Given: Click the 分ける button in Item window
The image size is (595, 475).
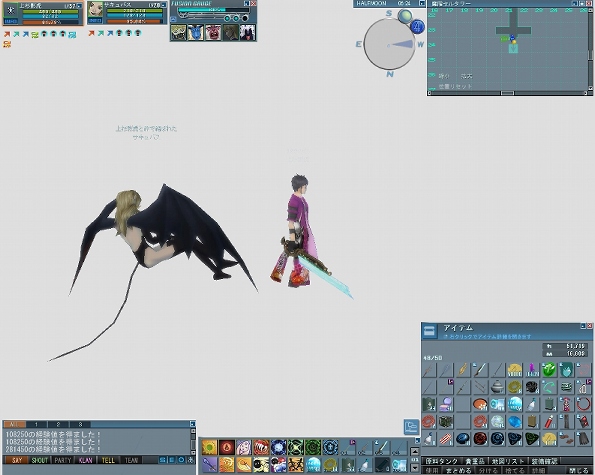Looking at the screenshot, I should tap(488, 471).
